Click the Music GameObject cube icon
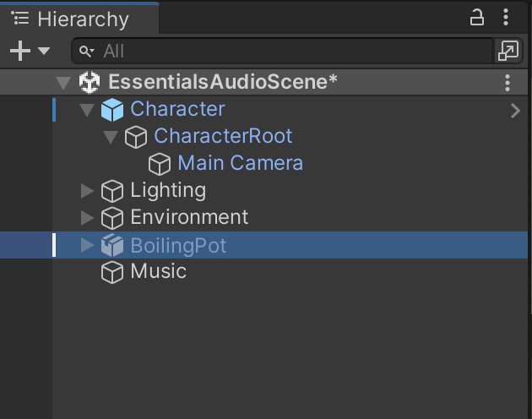 tap(112, 273)
